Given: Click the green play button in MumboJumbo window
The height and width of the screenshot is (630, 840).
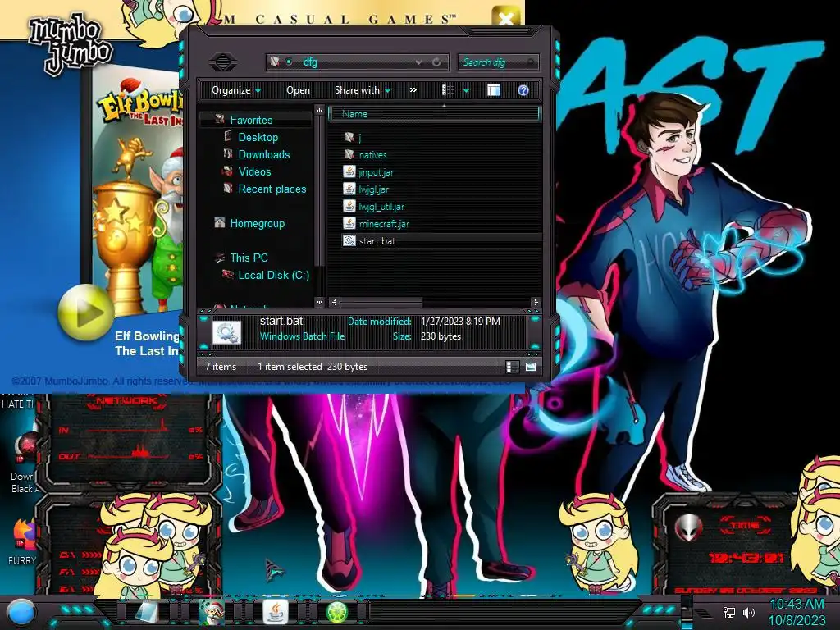Looking at the screenshot, I should [x=85, y=312].
